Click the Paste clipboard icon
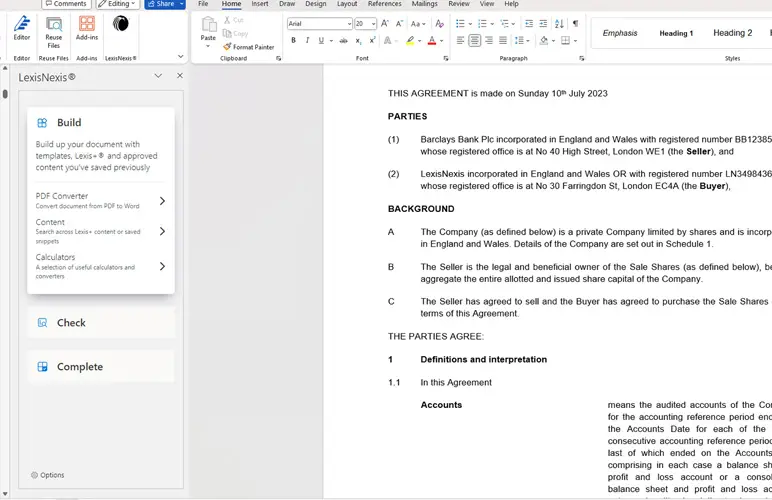772x500 pixels. (x=208, y=30)
